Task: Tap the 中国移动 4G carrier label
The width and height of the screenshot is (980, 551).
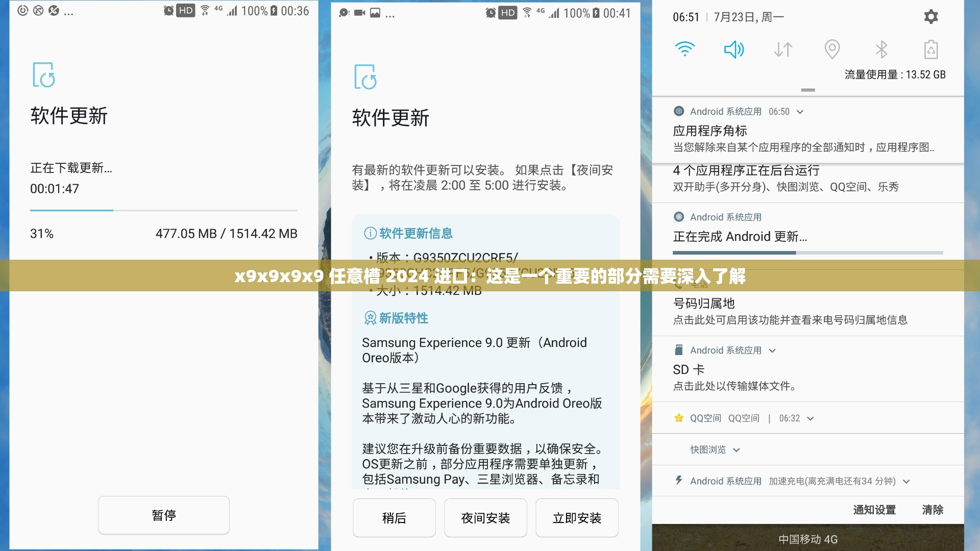Action: tap(808, 539)
